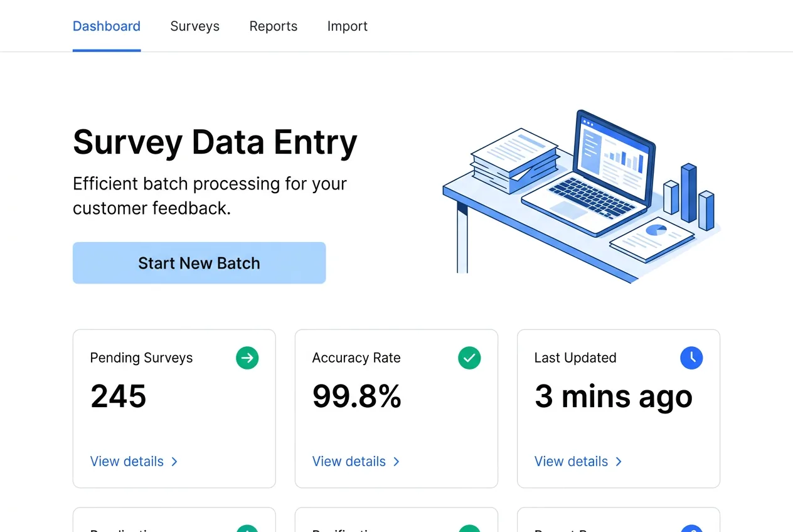Click the arrow badge beside Pending Surveys count

(247, 358)
